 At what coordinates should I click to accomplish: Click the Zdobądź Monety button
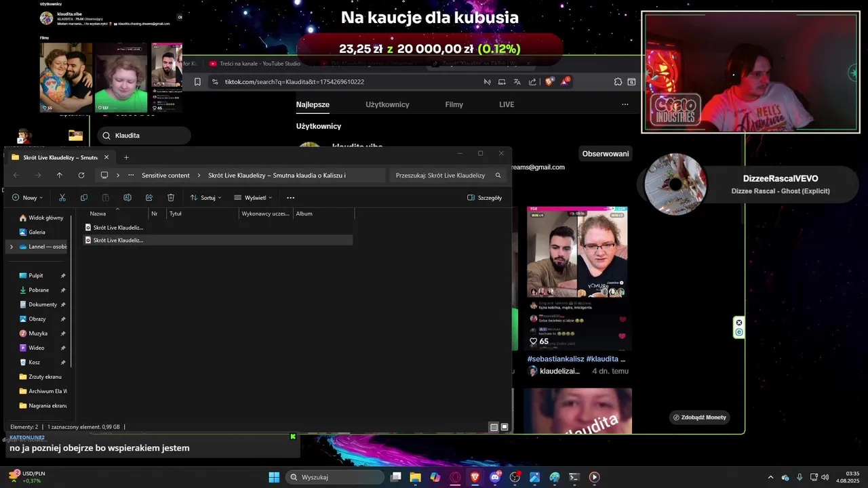click(700, 418)
